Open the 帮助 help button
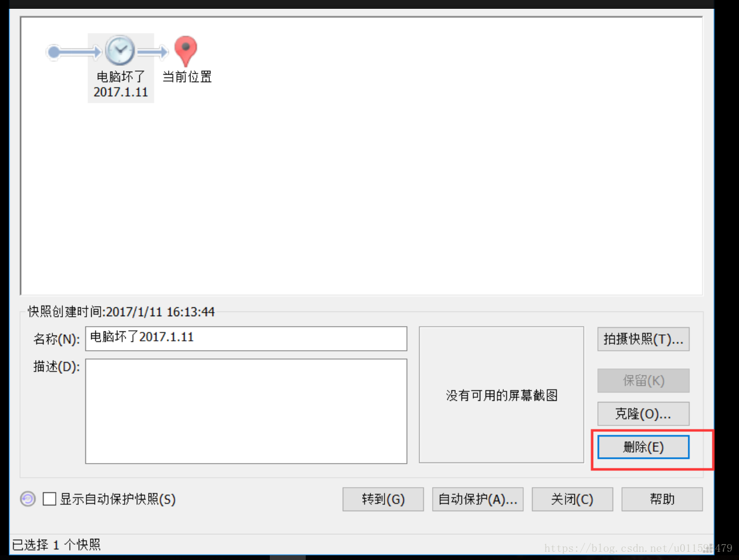739x560 pixels. coord(662,499)
